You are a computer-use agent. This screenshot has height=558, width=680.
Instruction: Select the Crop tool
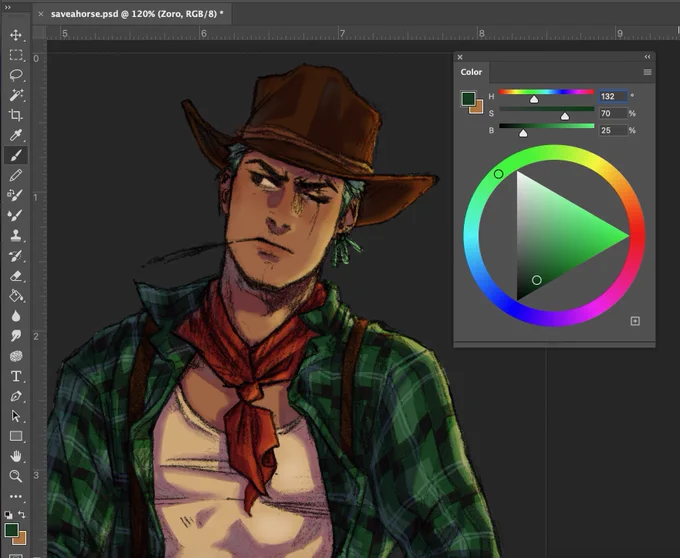pyautogui.click(x=16, y=115)
